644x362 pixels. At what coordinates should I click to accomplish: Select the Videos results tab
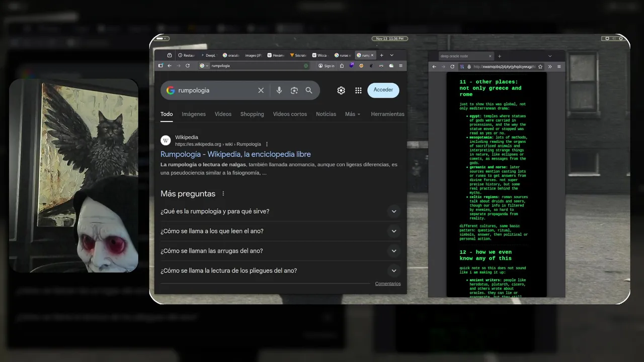pyautogui.click(x=223, y=114)
